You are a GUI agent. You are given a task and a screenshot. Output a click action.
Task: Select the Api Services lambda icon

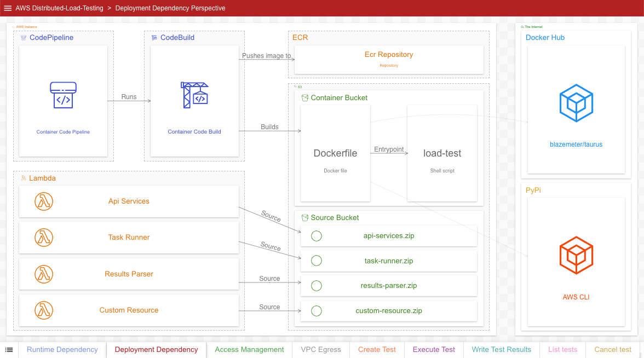tap(44, 201)
